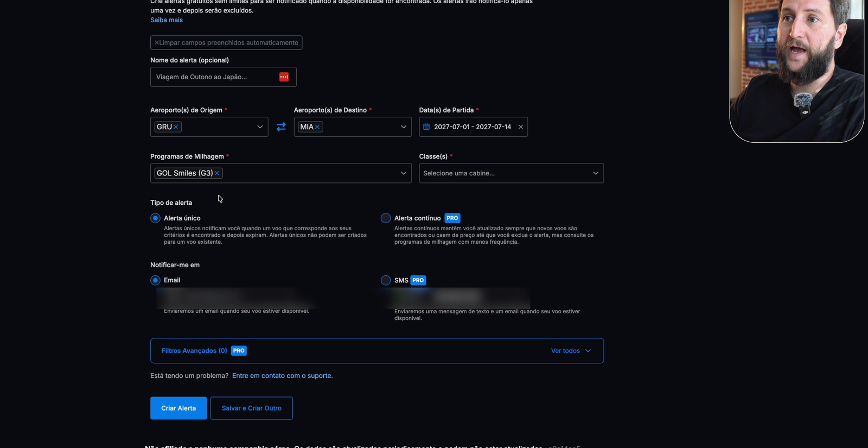Click Salvar e Criar Outro button
Viewport: 868px width, 448px height.
pyautogui.click(x=252, y=408)
